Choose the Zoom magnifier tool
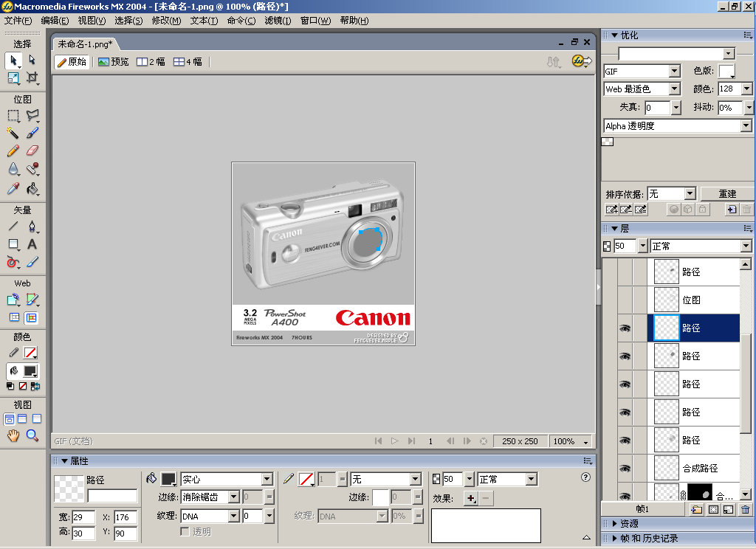Screen dimensions: 756x549 click(x=32, y=435)
